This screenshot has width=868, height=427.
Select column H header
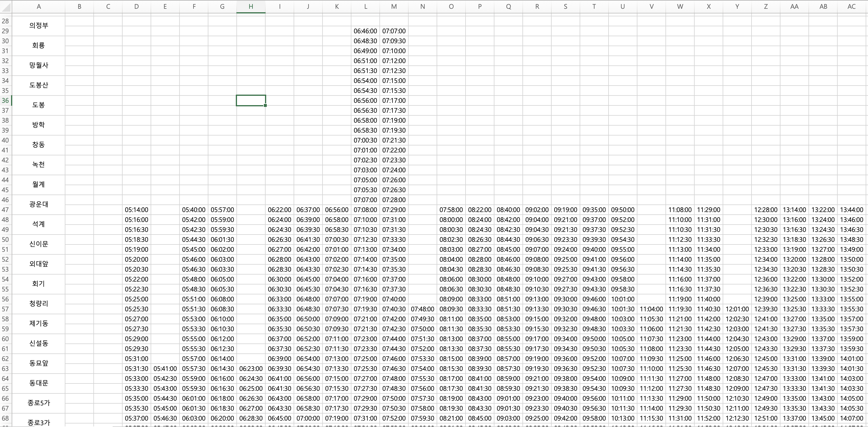click(x=251, y=6)
